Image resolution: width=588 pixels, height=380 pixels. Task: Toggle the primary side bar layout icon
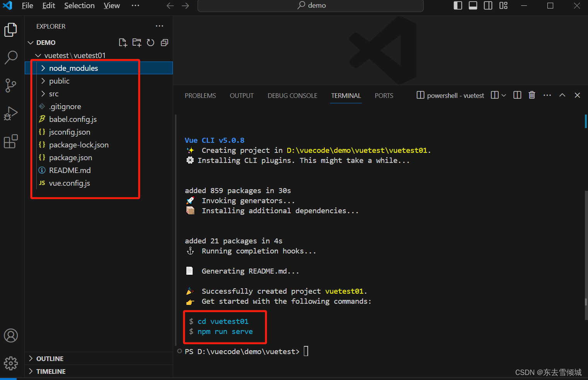point(458,5)
